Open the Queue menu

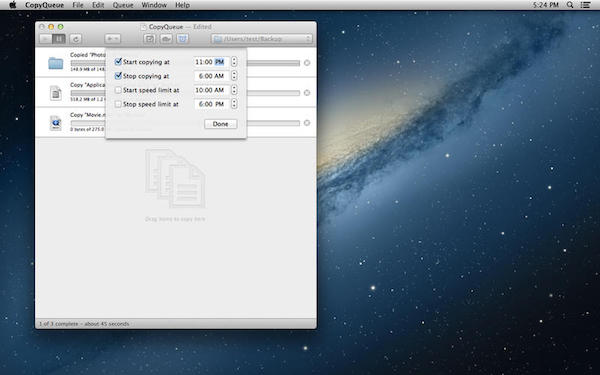point(123,5)
